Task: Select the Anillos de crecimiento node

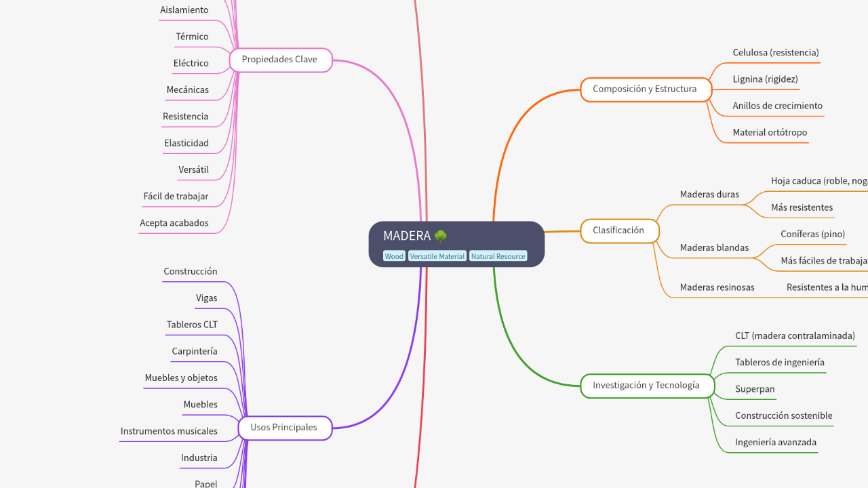Action: coord(777,106)
